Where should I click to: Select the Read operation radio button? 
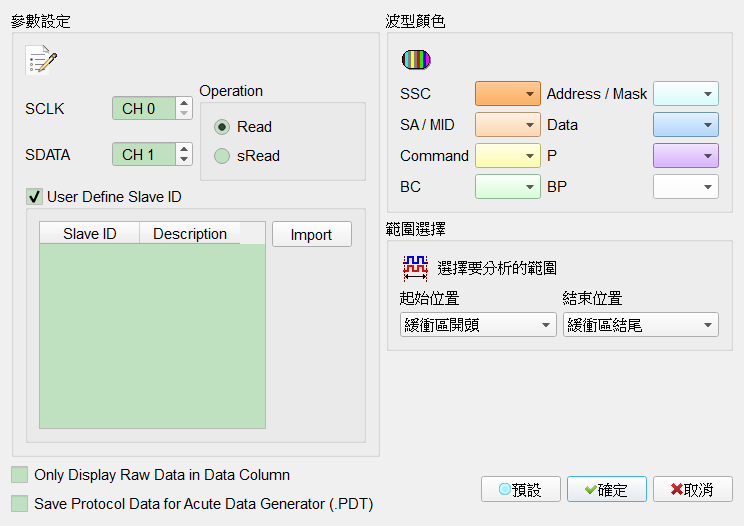click(x=222, y=127)
